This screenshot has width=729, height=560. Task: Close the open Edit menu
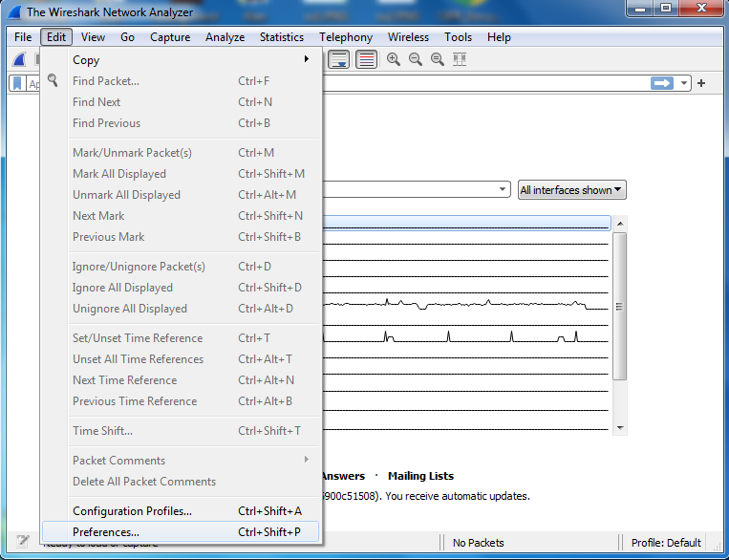click(56, 37)
